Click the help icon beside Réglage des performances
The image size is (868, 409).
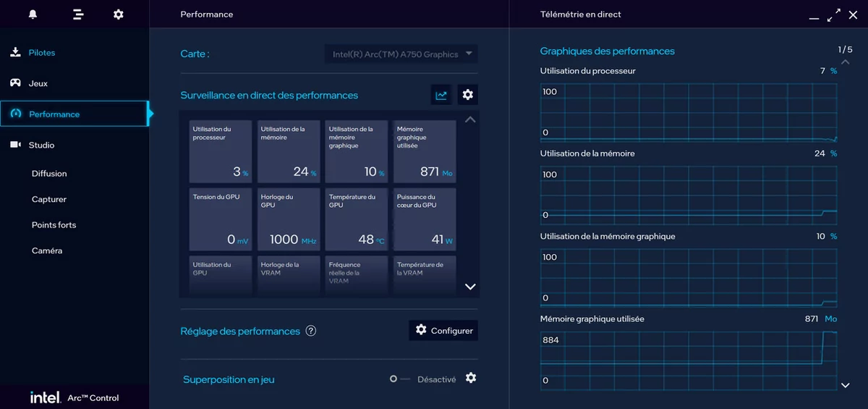pos(311,331)
